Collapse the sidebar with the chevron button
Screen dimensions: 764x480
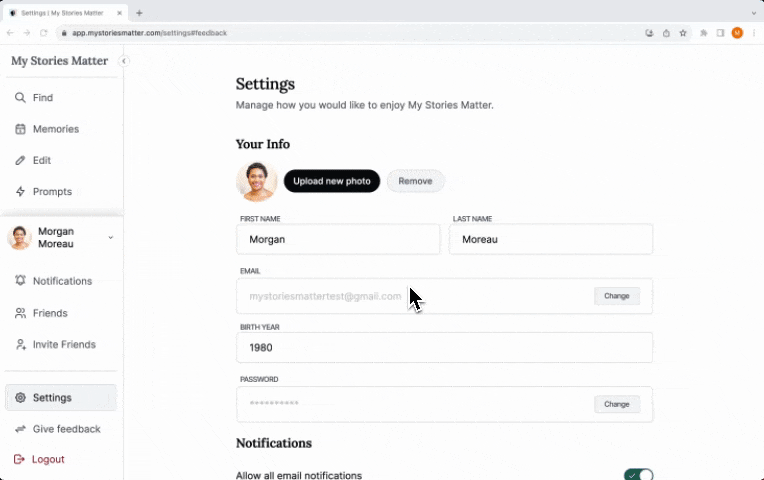coord(124,61)
